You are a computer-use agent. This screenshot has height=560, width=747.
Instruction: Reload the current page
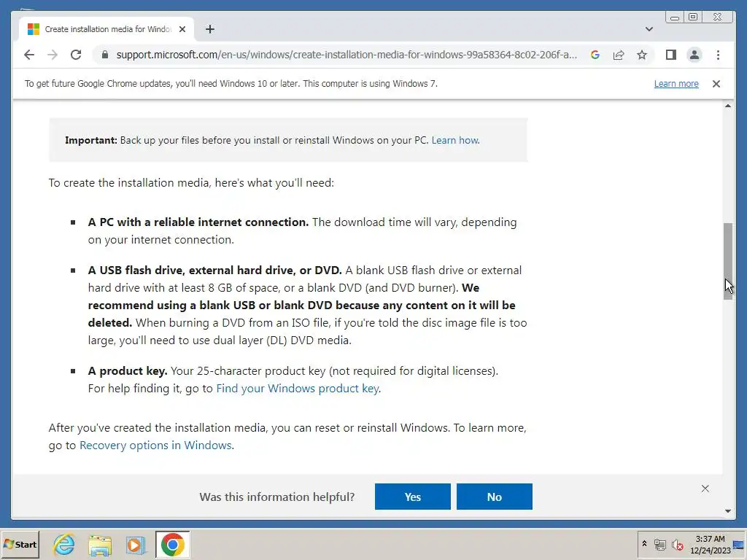[x=76, y=55]
